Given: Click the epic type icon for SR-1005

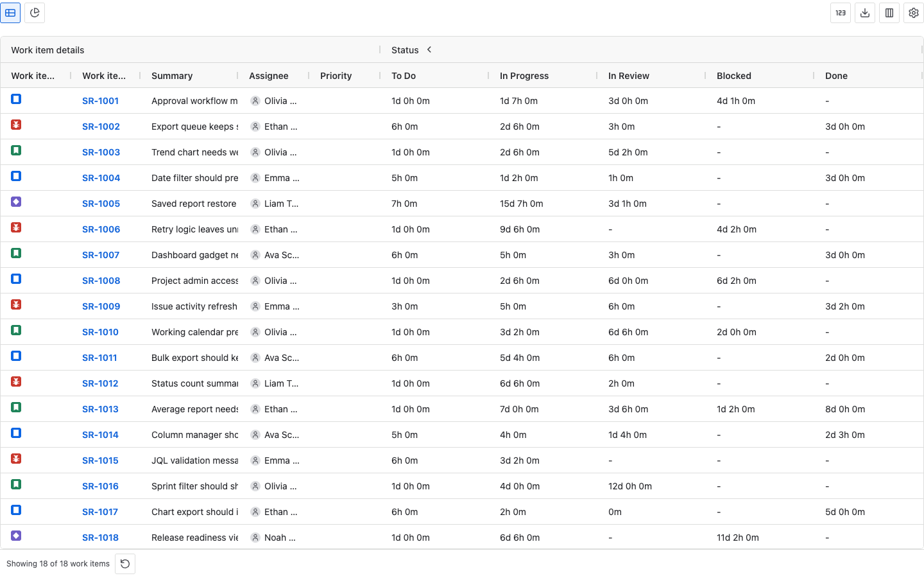Looking at the screenshot, I should point(16,202).
